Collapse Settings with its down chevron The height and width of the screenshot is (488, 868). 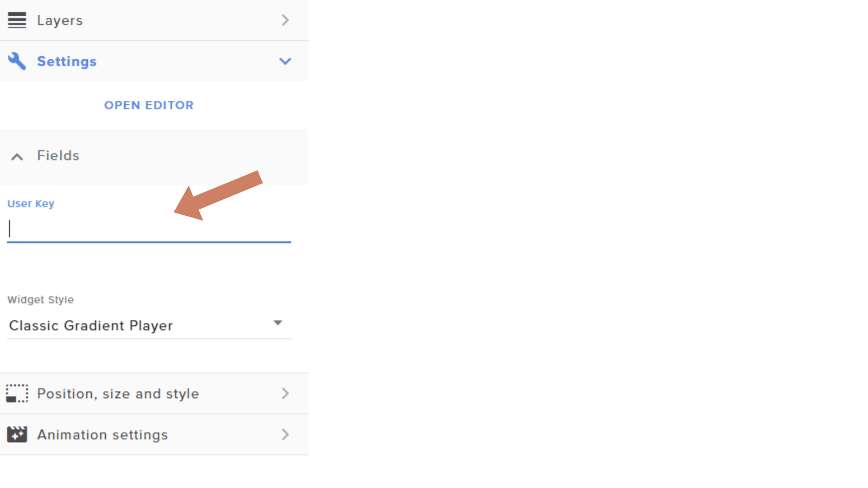pyautogui.click(x=285, y=61)
